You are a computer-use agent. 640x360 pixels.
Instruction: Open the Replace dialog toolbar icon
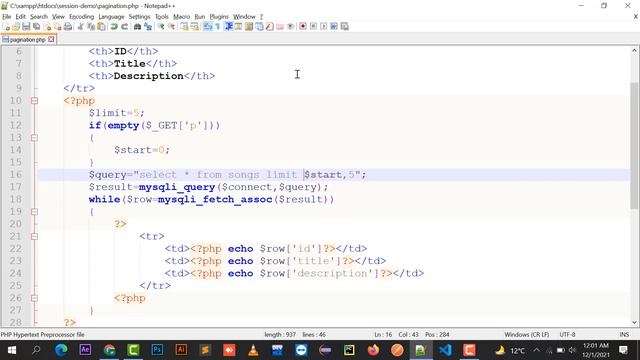tap(148, 27)
